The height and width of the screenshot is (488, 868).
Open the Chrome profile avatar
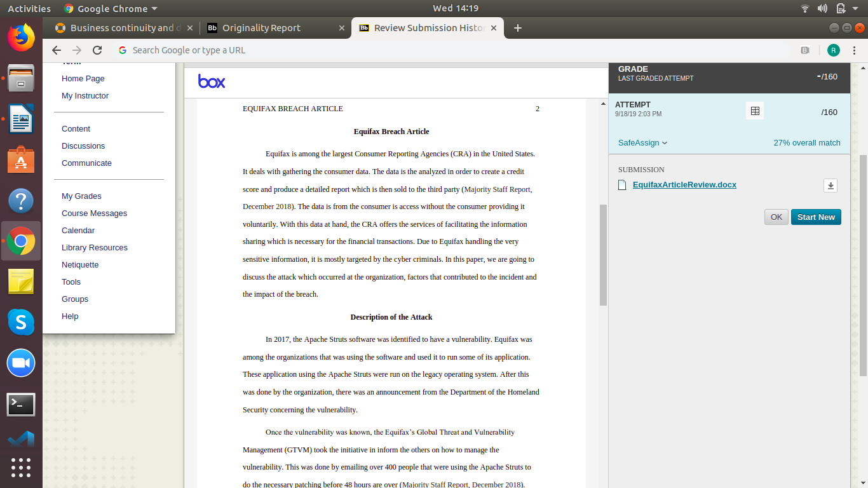pyautogui.click(x=834, y=50)
